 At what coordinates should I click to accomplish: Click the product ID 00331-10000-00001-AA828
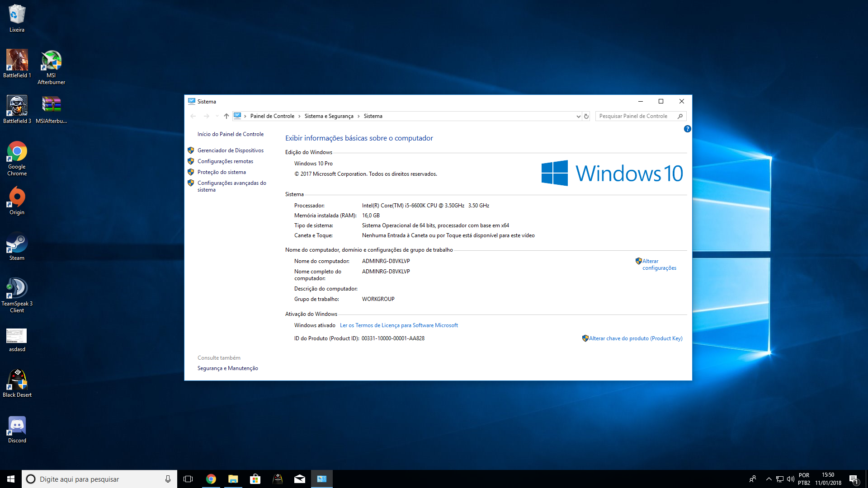(393, 338)
